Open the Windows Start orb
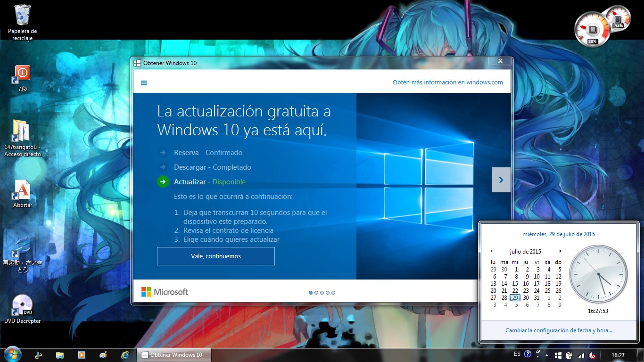The width and height of the screenshot is (644, 362). click(13, 354)
